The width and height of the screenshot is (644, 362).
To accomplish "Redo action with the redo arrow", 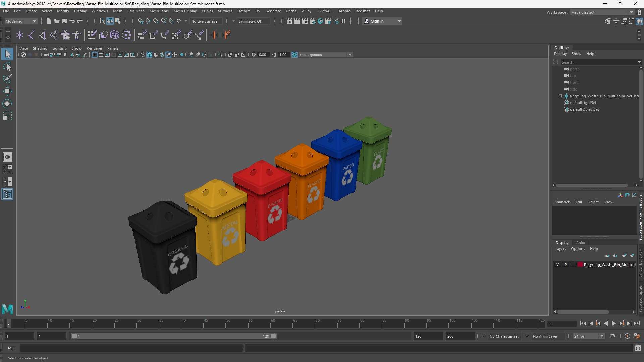I will [80, 21].
